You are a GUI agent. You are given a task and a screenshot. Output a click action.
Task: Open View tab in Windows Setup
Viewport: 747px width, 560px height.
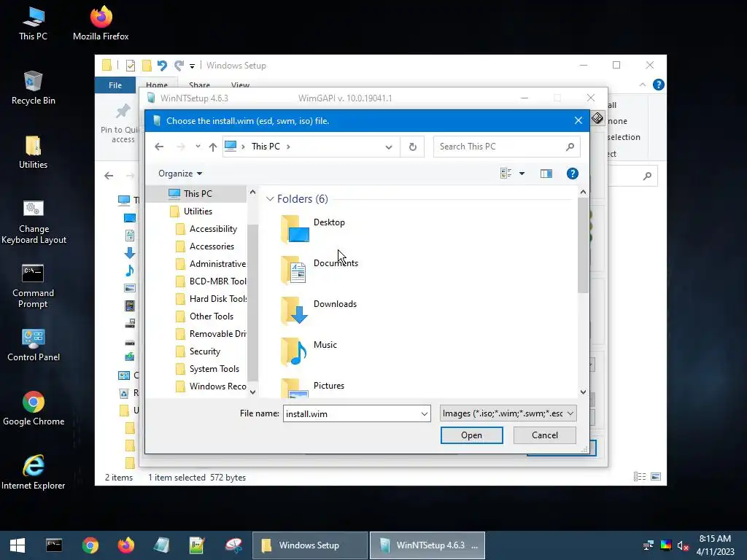tap(240, 85)
